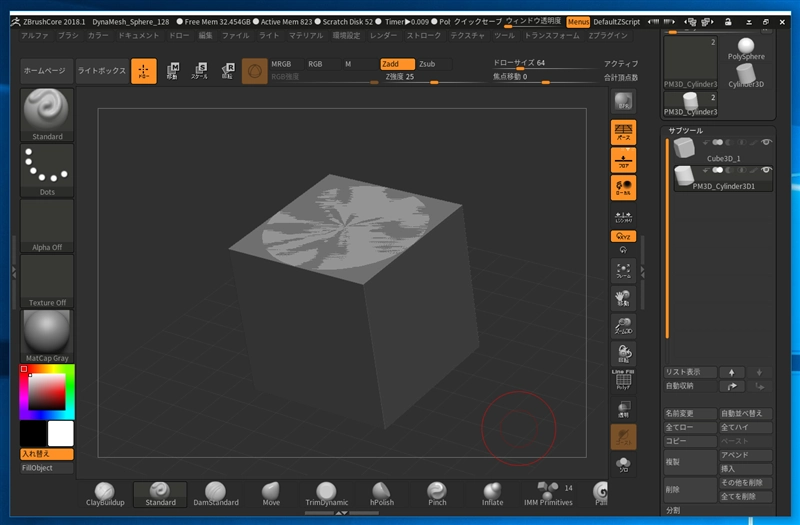Viewport: 800px width, 525px height.
Task: Hide PM3D_Cylinder3D1 subtool with eye icon
Action: (x=766, y=170)
